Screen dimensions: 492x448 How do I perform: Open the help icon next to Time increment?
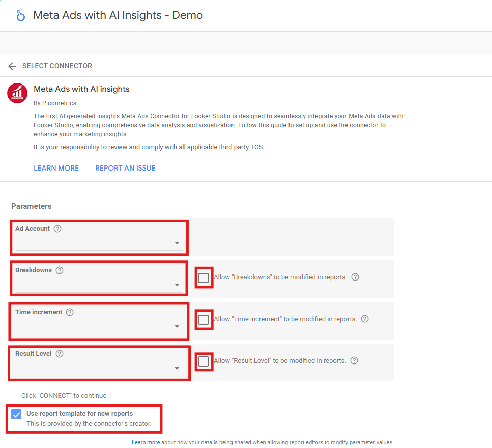click(70, 312)
